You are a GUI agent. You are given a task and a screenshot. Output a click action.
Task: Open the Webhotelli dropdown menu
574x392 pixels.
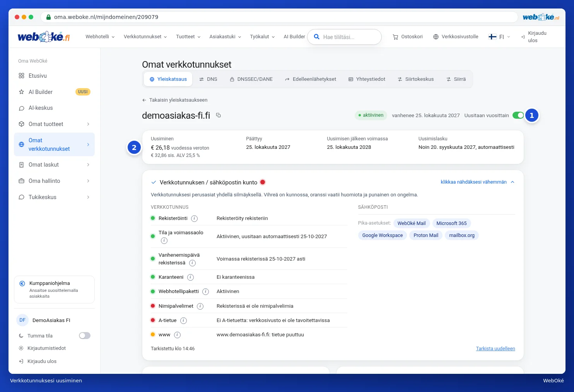click(x=100, y=37)
